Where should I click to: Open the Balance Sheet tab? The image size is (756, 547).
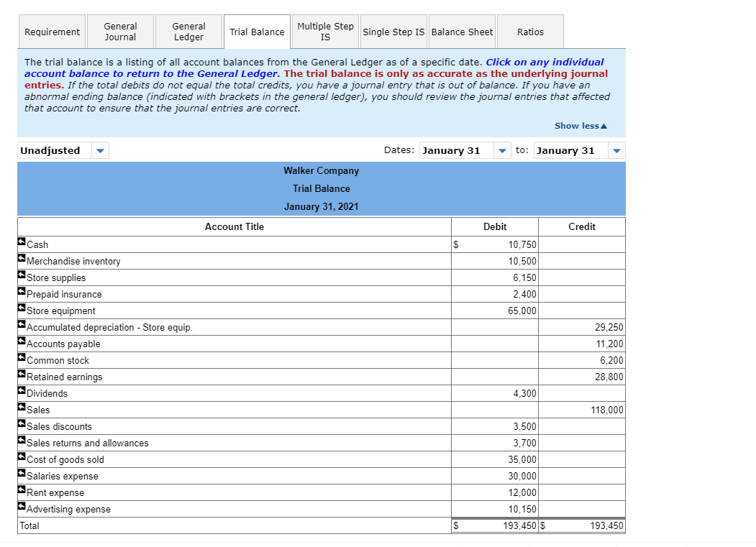click(462, 31)
